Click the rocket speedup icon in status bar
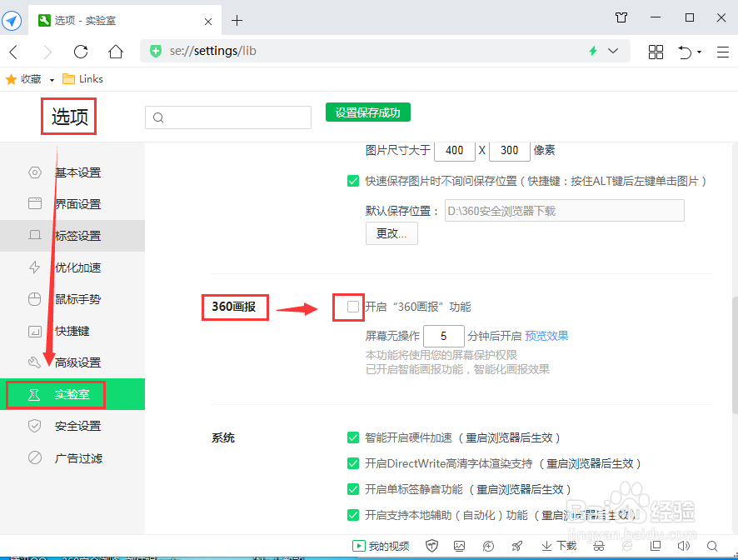The height and width of the screenshot is (560, 738). pyautogui.click(x=517, y=546)
